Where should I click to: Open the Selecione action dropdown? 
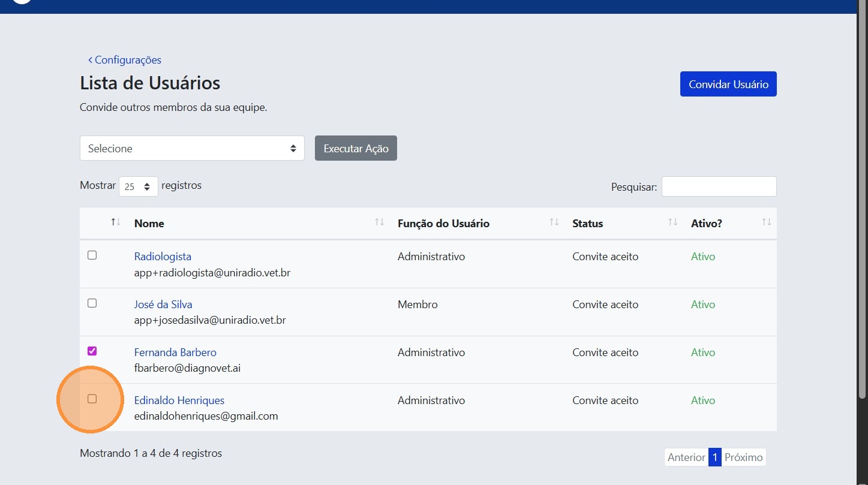click(192, 148)
